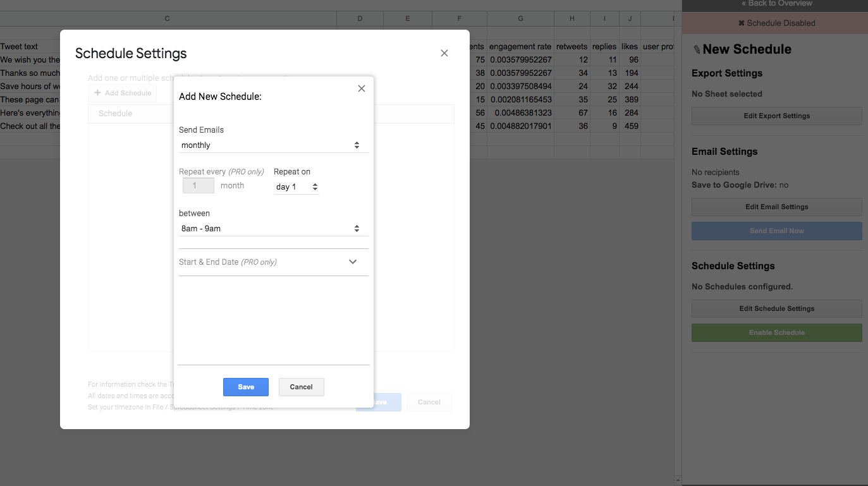Viewport: 868px width, 486px height.
Task: Click the up-down arrows beside 8am - 9am
Action: pyautogui.click(x=357, y=228)
